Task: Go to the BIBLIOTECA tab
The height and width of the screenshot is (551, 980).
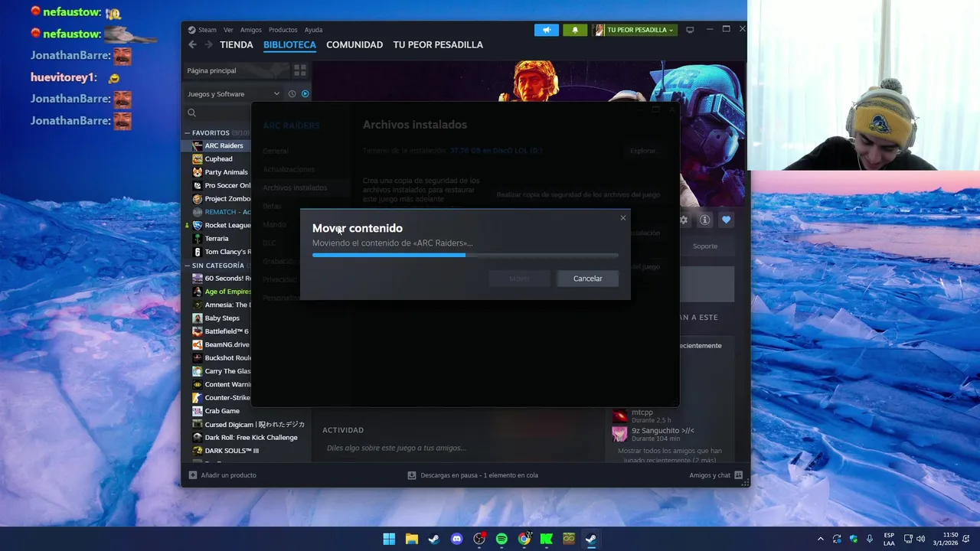Action: (x=289, y=45)
